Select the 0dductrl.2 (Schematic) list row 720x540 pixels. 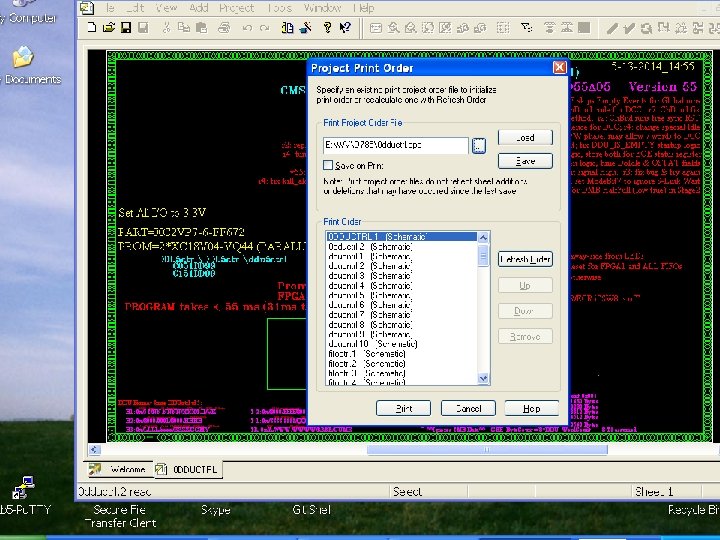pos(402,247)
